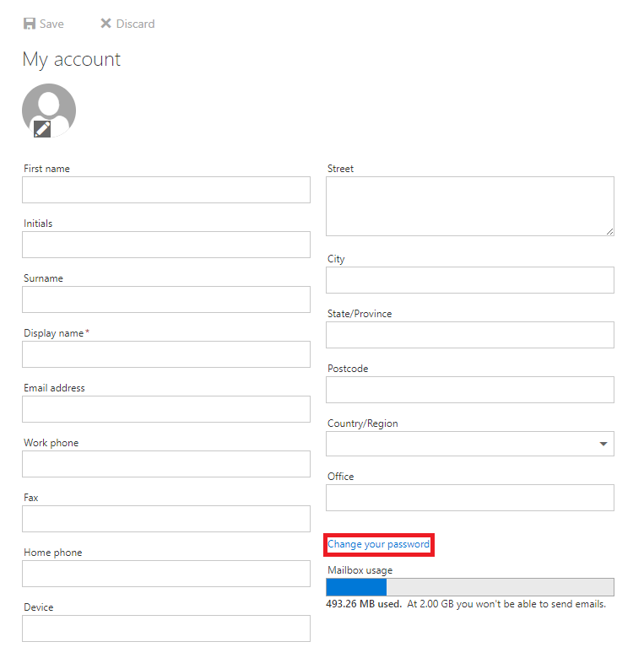Click the pencil edit photo icon
Viewport: 644px width, 658px height.
pos(42,129)
